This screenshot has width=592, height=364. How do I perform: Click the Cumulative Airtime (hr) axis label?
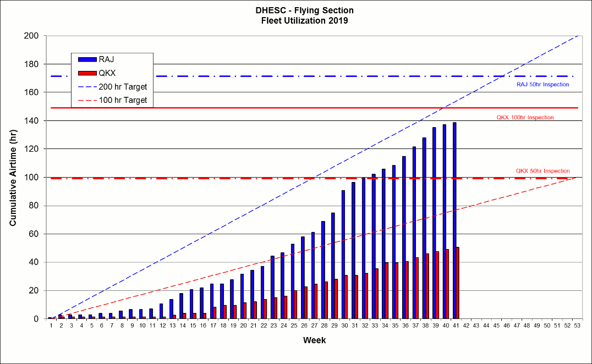(x=14, y=177)
